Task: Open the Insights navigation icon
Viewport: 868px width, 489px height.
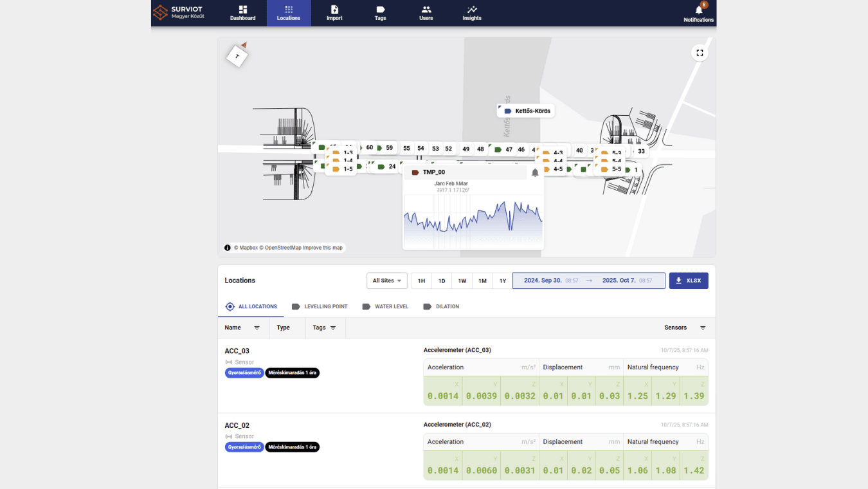Action: click(471, 10)
